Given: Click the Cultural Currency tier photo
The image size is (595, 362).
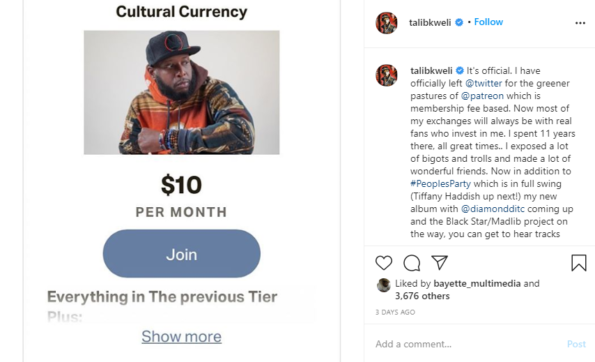Looking at the screenshot, I should (x=182, y=93).
